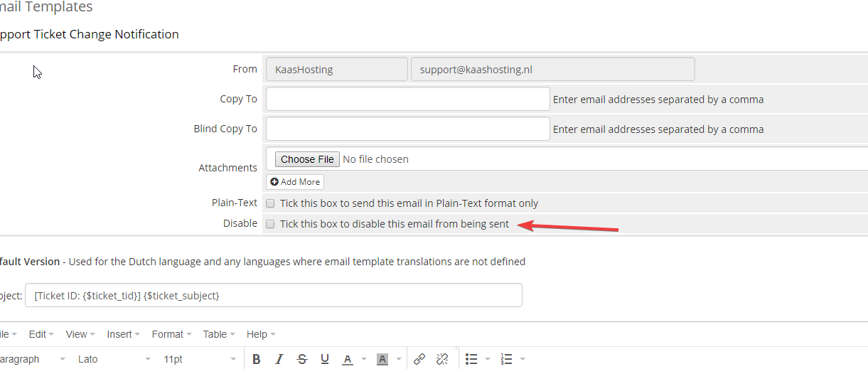Image resolution: width=868 pixels, height=369 pixels.
Task: Tick the Disable email checkbox
Action: click(270, 224)
